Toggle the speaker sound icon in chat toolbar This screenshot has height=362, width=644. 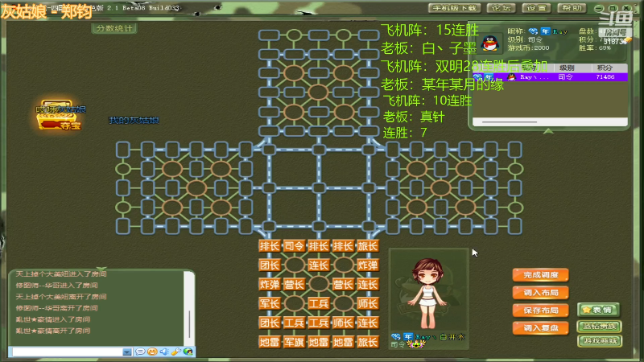click(x=164, y=352)
